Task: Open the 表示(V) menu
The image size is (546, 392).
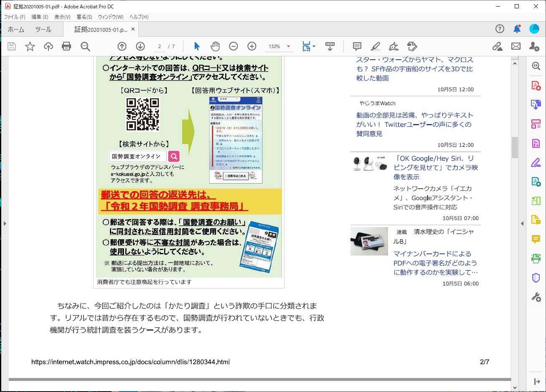Action: point(62,17)
